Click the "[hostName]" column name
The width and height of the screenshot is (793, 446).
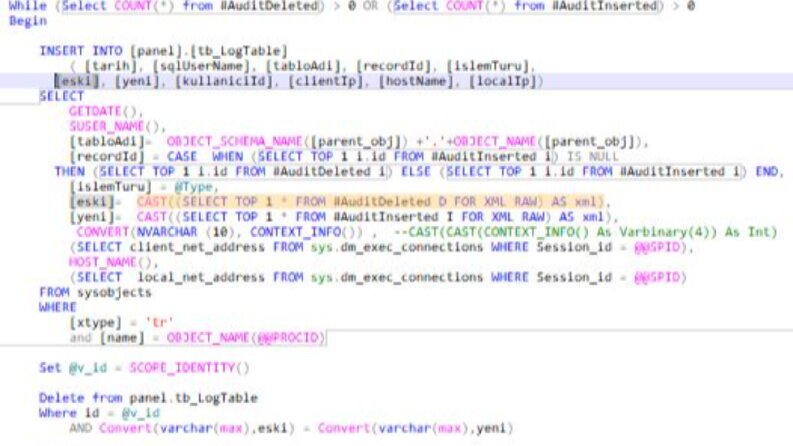416,81
